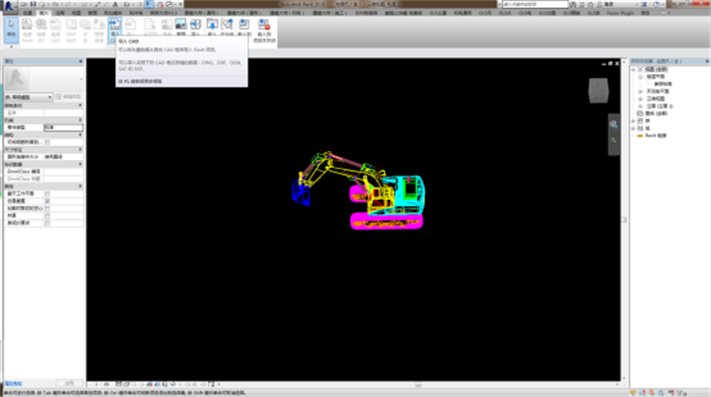
Task: Select the Modify arrow tool in ribbon
Action: click(x=11, y=30)
